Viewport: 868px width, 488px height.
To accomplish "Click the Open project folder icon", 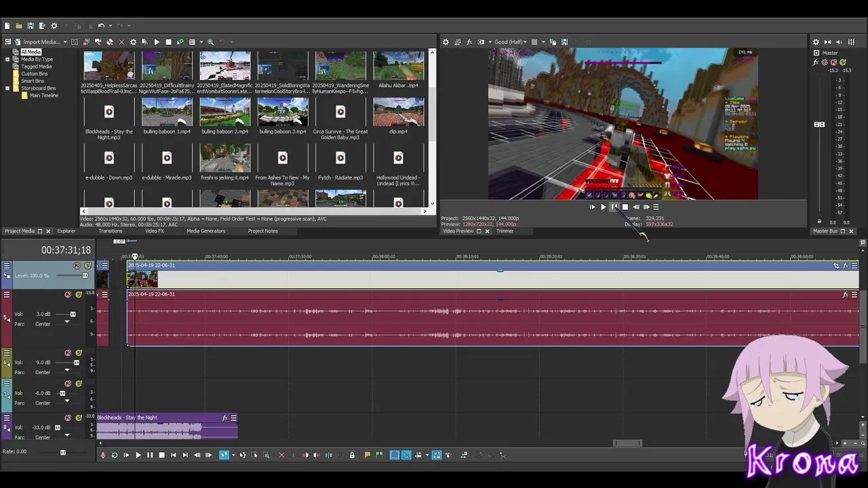I will (19, 26).
